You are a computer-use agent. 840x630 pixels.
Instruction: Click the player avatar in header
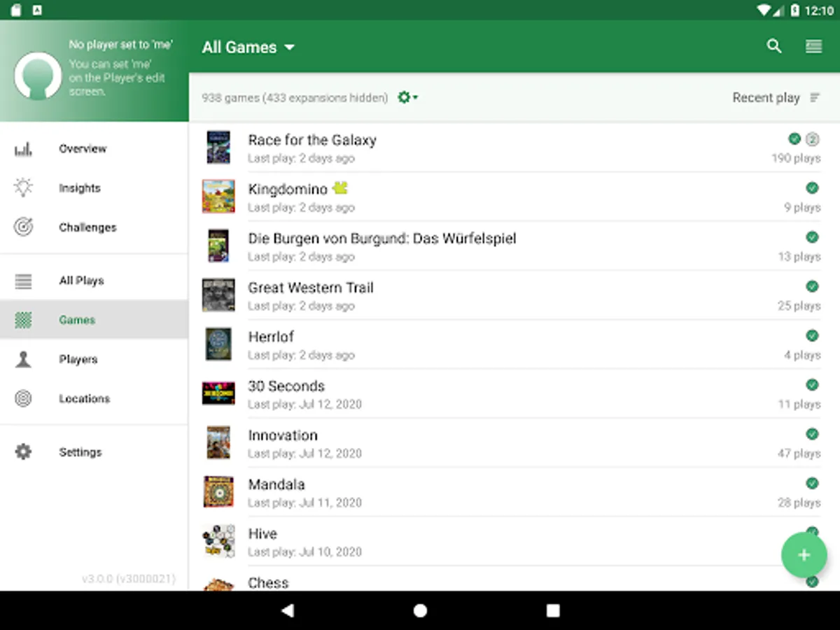[x=38, y=76]
